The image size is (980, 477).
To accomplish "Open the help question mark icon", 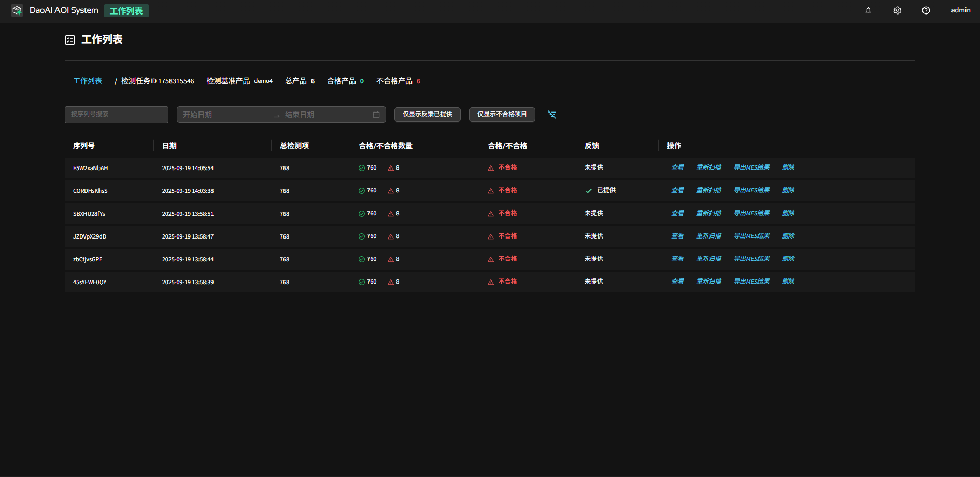I will [x=926, y=10].
